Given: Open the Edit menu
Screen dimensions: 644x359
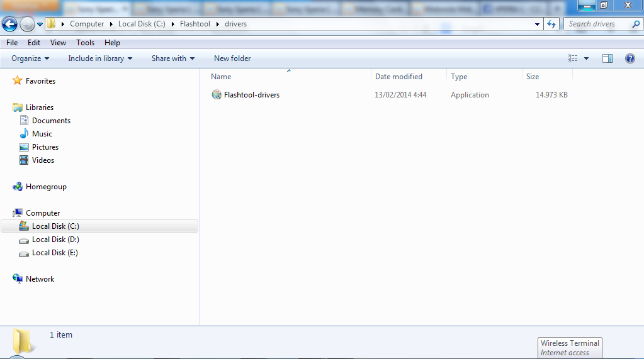Looking at the screenshot, I should click(x=33, y=43).
